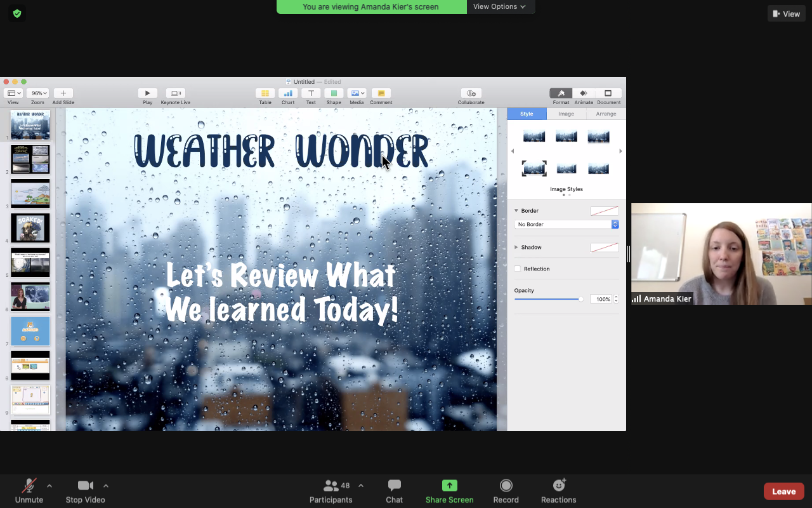Click the Chat icon in Zoom toolbar
Image resolution: width=812 pixels, height=508 pixels.
(x=394, y=486)
